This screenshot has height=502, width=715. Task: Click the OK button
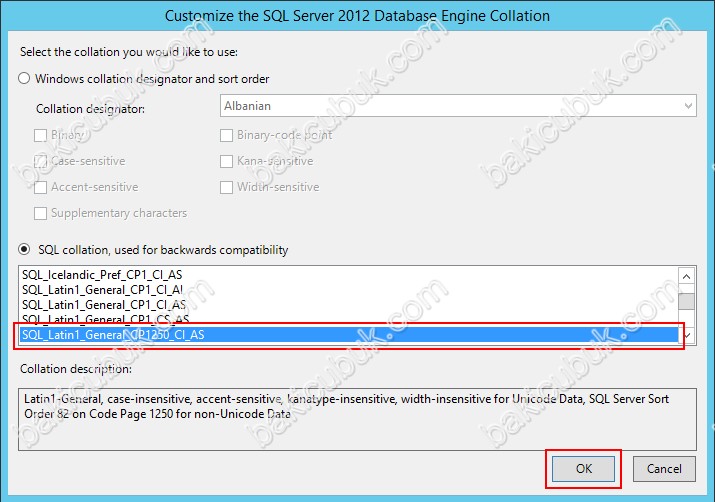pyautogui.click(x=583, y=468)
